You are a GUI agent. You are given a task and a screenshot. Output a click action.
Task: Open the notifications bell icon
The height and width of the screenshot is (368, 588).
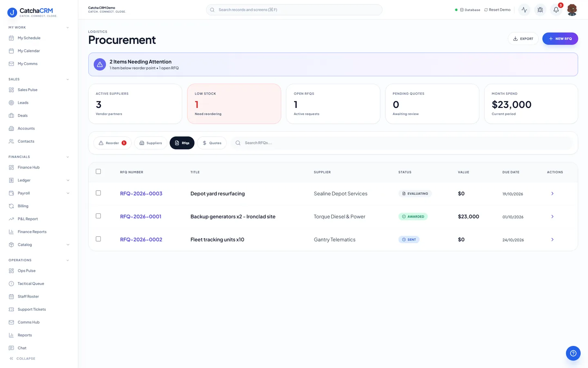[x=556, y=10]
